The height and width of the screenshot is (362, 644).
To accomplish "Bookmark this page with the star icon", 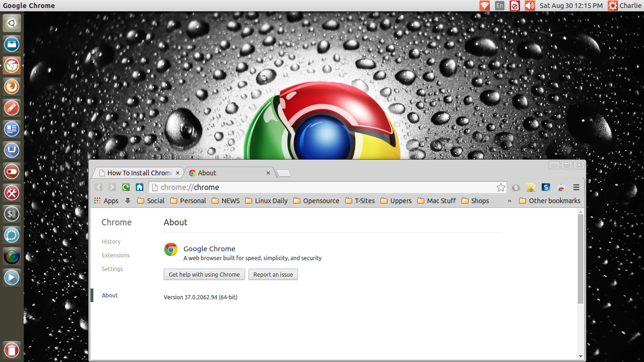I will pyautogui.click(x=501, y=188).
